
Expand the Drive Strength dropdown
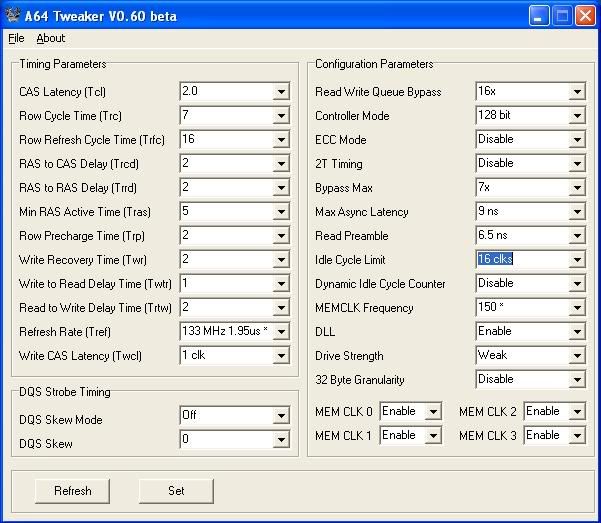tap(577, 355)
